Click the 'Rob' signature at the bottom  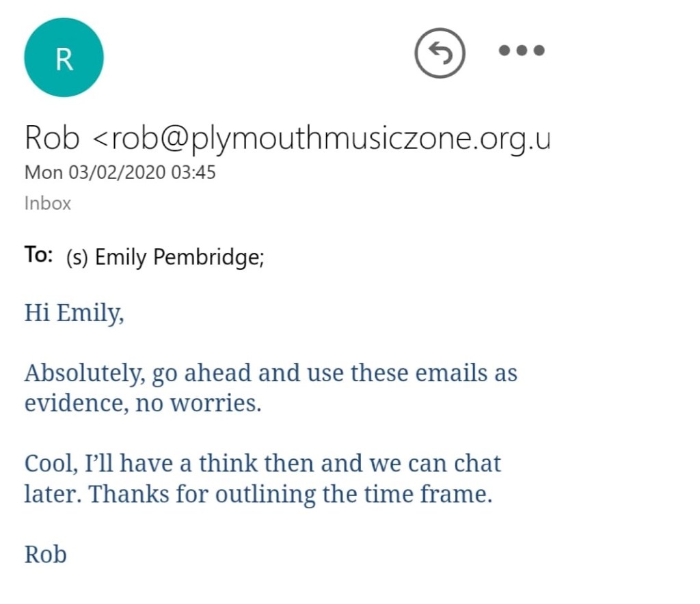[46, 553]
